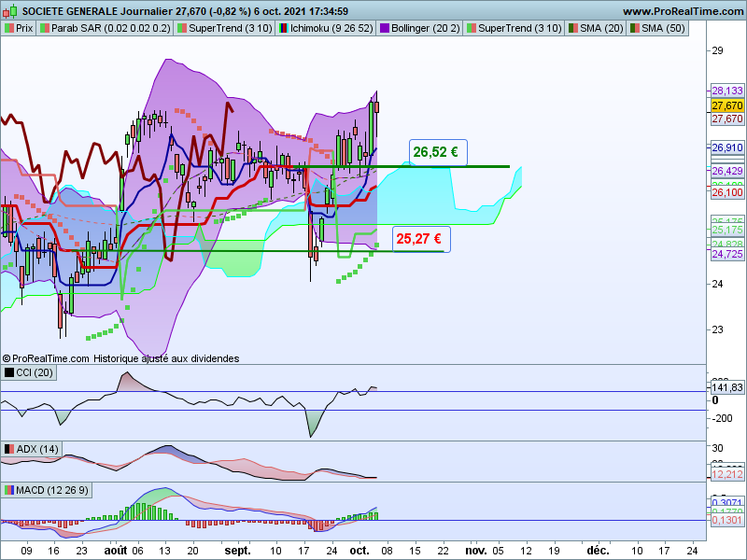The image size is (747, 560).
Task: Click the red 26,100 price label
Action: click(727, 192)
